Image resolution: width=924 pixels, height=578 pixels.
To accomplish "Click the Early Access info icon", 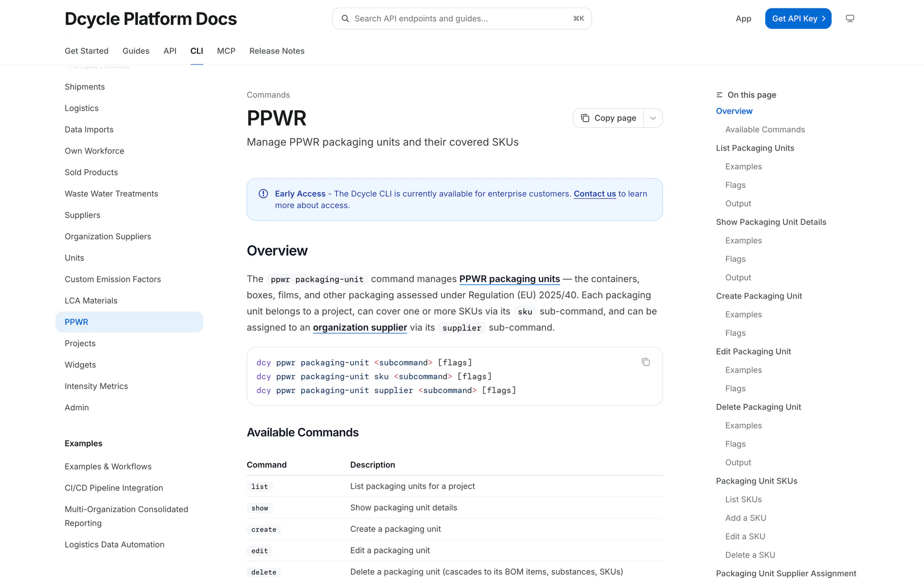I will (x=263, y=194).
